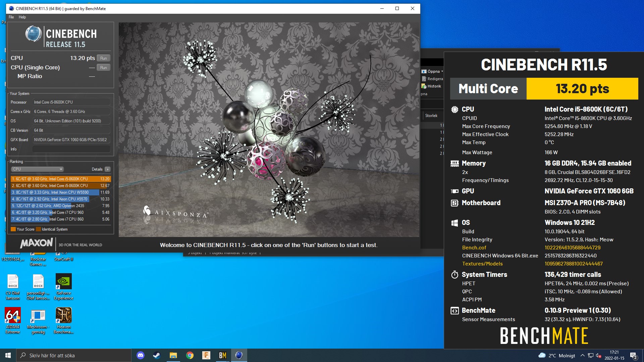Open Discord from the taskbar
Screen dimensions: 644x362
(x=141, y=355)
